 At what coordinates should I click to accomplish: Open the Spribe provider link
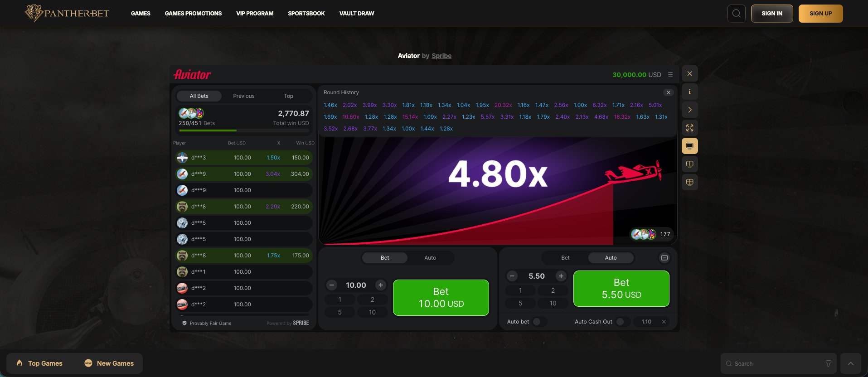pos(441,56)
